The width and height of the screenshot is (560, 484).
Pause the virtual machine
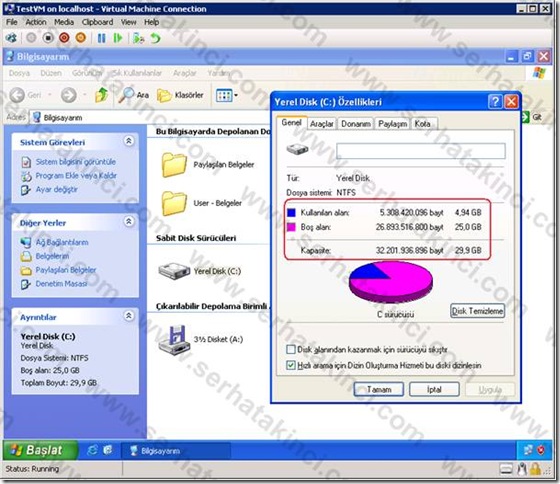click(101, 38)
